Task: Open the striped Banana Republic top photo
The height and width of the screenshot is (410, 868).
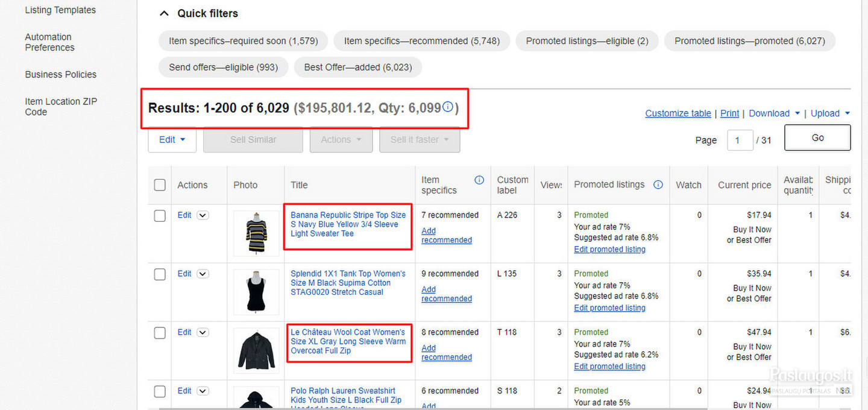Action: point(256,233)
